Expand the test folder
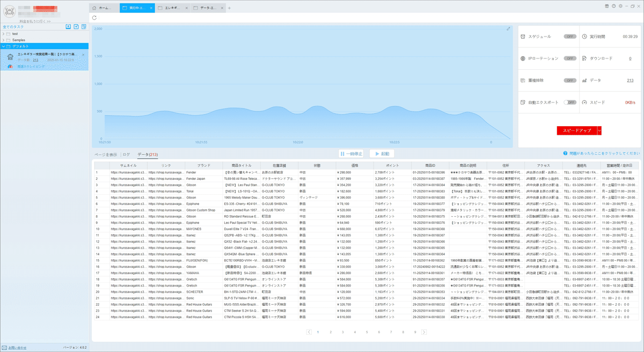The width and height of the screenshot is (644, 352). 3,34
